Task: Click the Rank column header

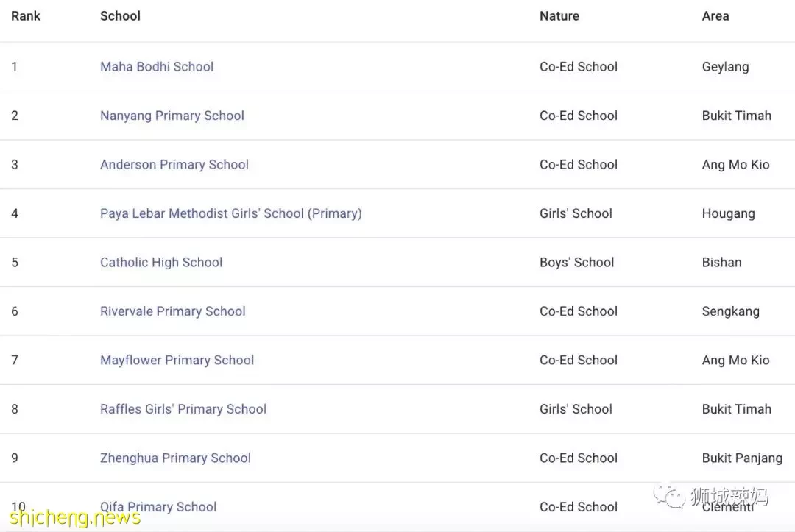Action: (x=26, y=16)
